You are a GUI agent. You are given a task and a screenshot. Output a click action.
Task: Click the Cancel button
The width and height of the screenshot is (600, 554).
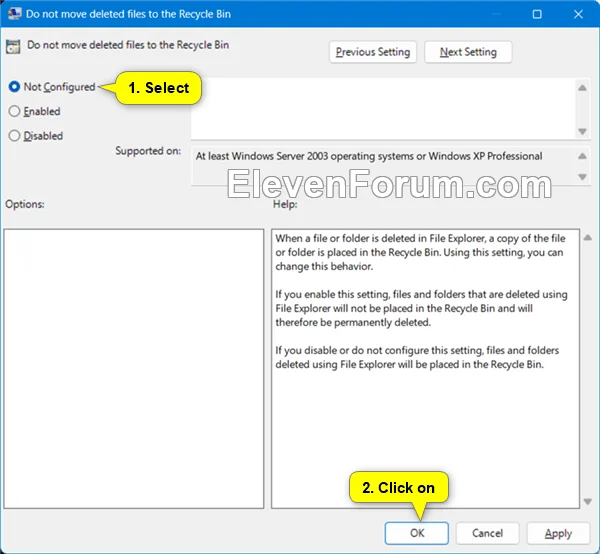pos(487,533)
